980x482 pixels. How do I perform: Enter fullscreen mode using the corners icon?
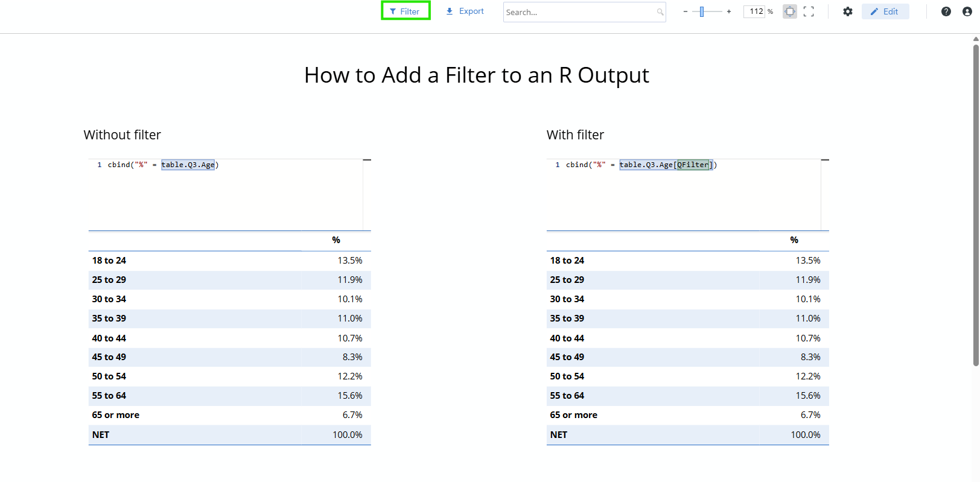click(x=809, y=11)
